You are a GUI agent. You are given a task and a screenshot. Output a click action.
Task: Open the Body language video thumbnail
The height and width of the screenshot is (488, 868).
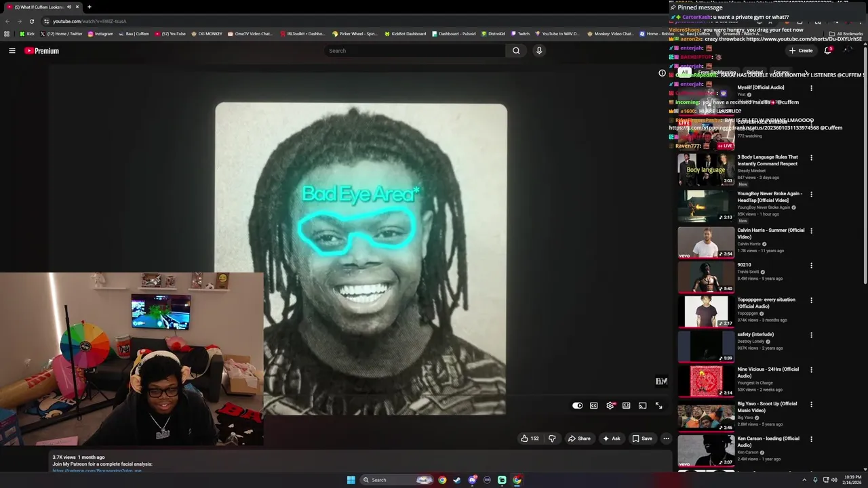pyautogui.click(x=706, y=169)
